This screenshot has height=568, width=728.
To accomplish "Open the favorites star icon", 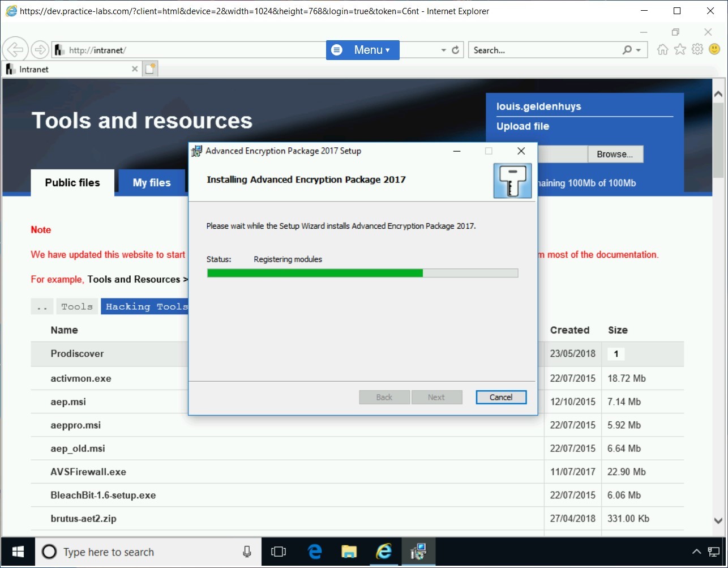I will coord(680,50).
